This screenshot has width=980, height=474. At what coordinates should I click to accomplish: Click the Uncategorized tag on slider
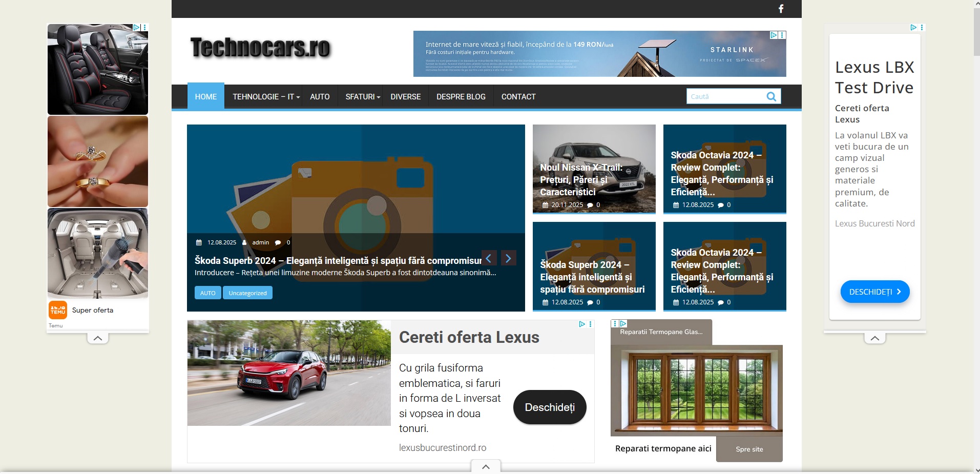click(x=247, y=293)
